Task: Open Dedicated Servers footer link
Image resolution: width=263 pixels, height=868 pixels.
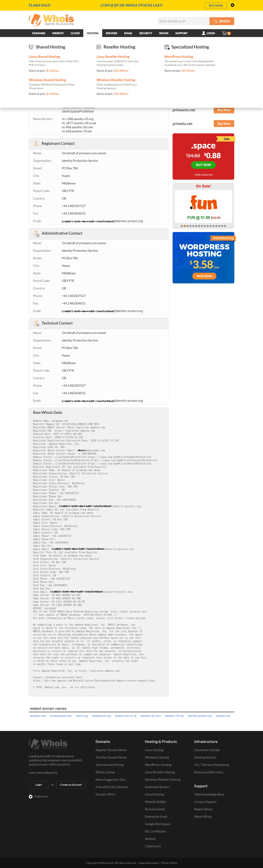Action: 157,787
